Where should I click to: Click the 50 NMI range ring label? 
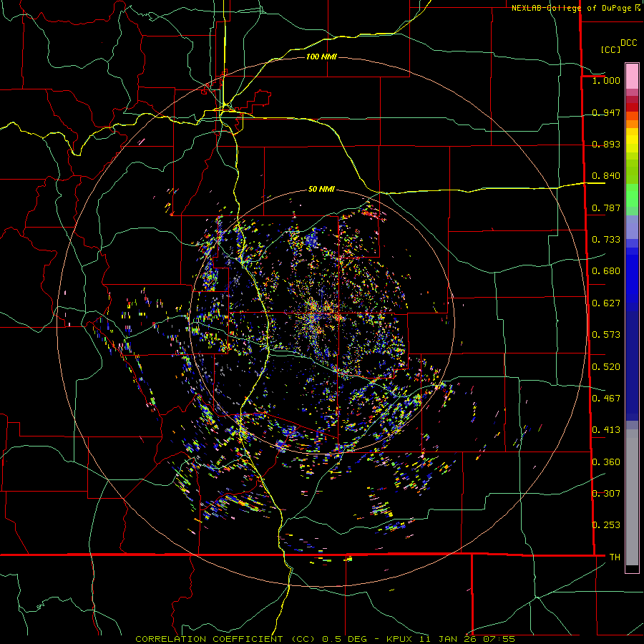[321, 190]
